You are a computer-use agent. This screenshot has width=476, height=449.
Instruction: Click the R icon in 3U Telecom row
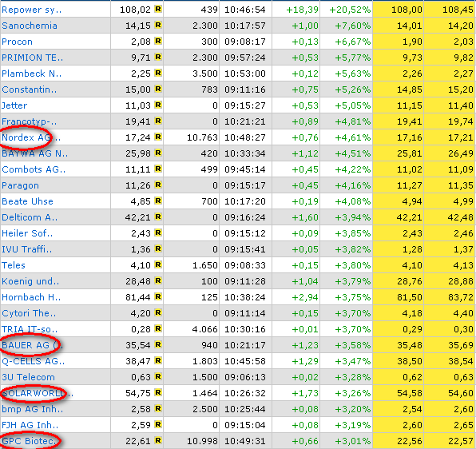coord(158,376)
